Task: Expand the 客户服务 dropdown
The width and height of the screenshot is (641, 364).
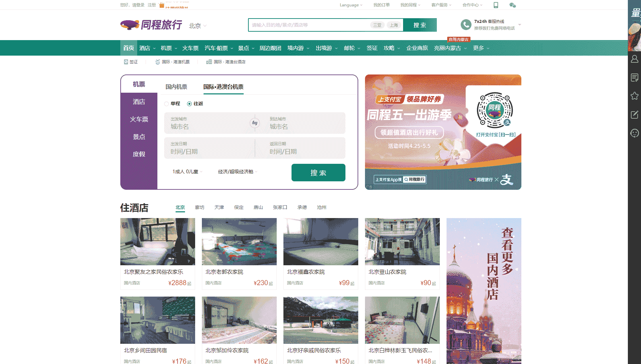Action: [x=441, y=5]
